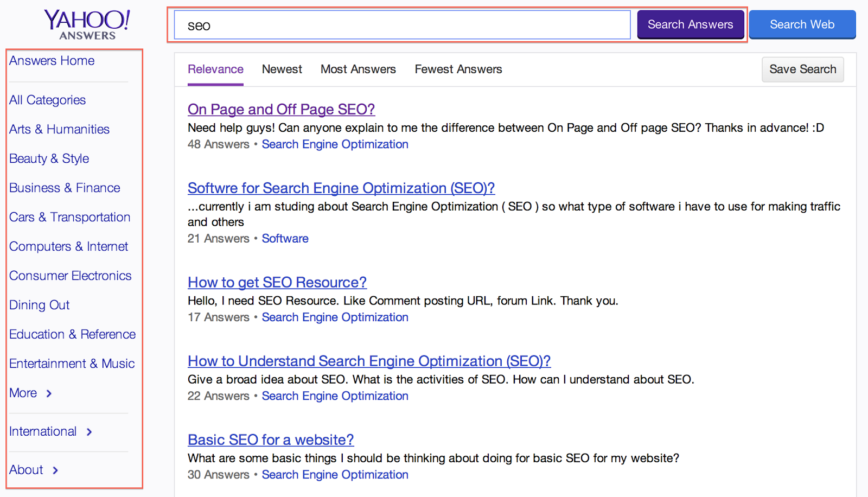Click the '30 Answers' count text
This screenshot has height=497, width=868.
pyautogui.click(x=219, y=475)
